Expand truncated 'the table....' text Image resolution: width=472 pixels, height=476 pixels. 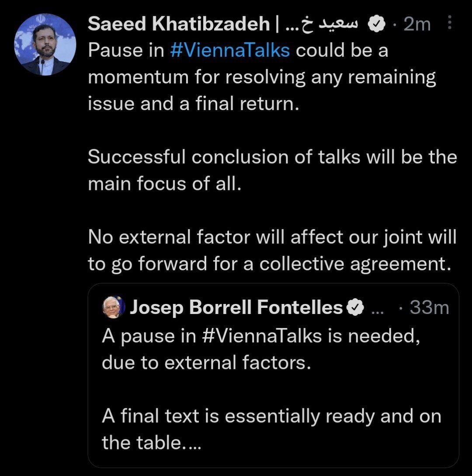151,443
